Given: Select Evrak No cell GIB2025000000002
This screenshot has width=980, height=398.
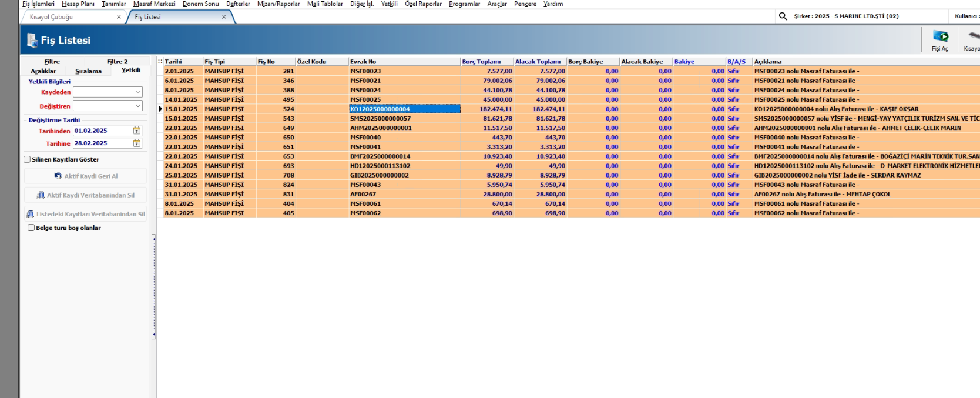Looking at the screenshot, I should (x=404, y=175).
